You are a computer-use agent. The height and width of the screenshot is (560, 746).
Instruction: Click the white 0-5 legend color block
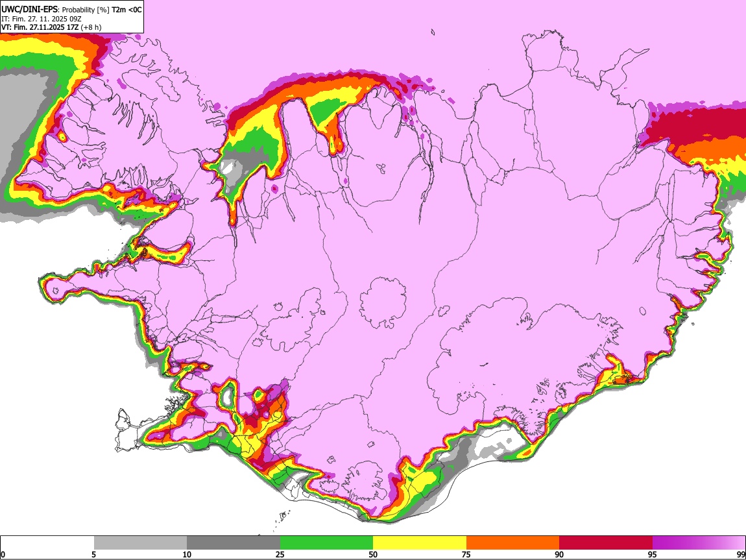coord(47,543)
